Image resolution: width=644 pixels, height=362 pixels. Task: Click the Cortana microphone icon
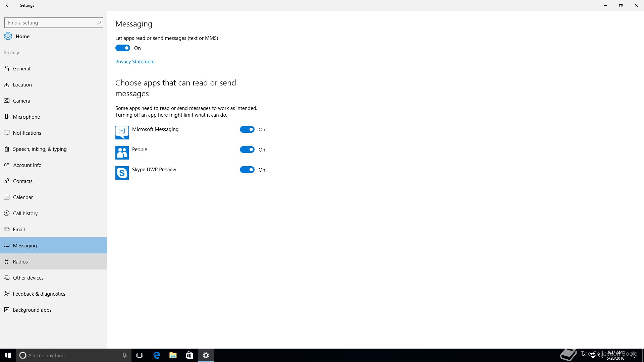click(x=124, y=355)
